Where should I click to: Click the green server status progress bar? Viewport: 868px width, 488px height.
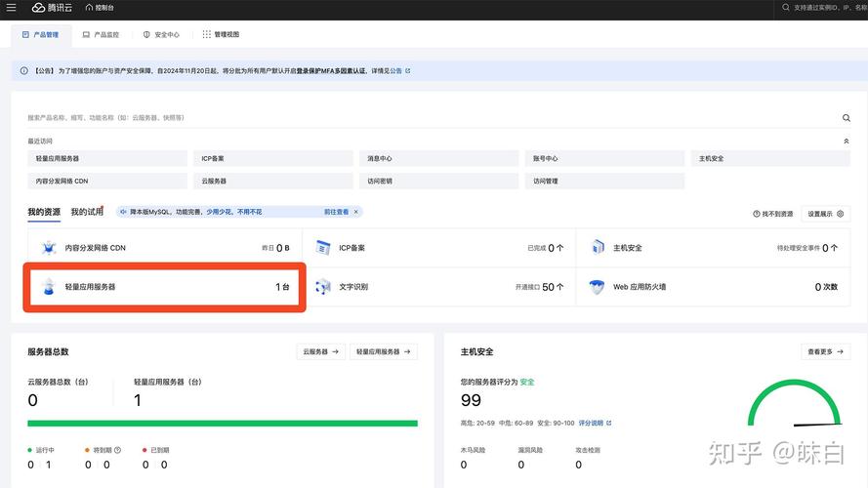click(x=223, y=424)
